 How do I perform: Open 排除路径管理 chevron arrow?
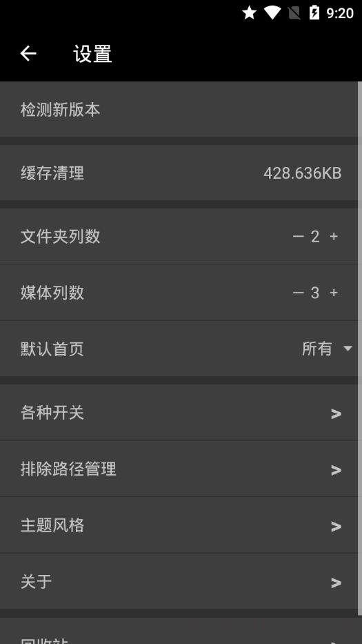click(336, 470)
